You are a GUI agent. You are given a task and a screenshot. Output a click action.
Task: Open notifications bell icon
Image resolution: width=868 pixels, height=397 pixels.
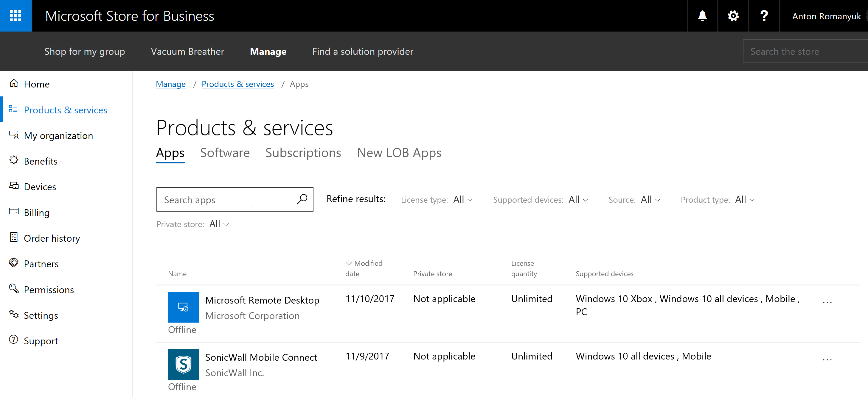click(x=702, y=16)
